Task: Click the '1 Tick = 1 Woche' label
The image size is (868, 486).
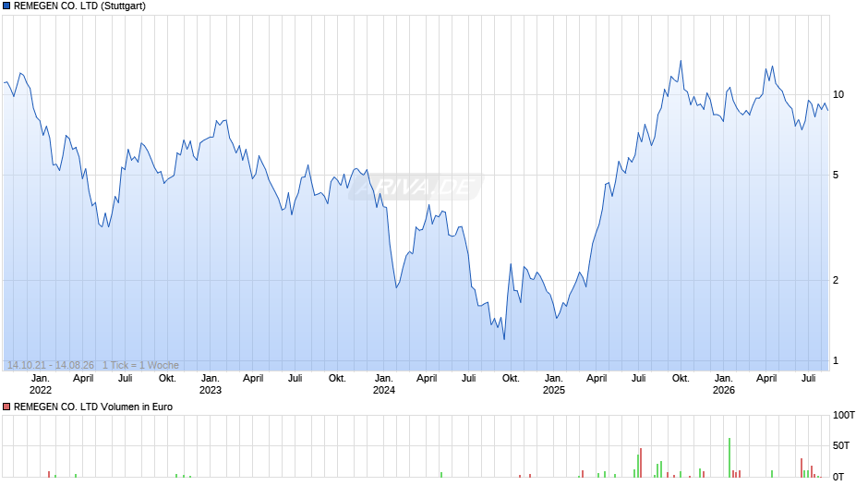Action: tap(140, 365)
